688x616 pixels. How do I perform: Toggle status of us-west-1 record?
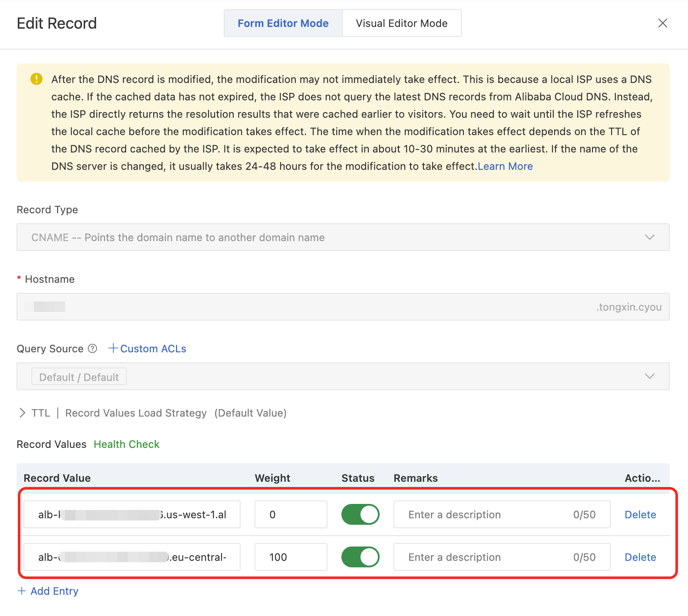(360, 514)
